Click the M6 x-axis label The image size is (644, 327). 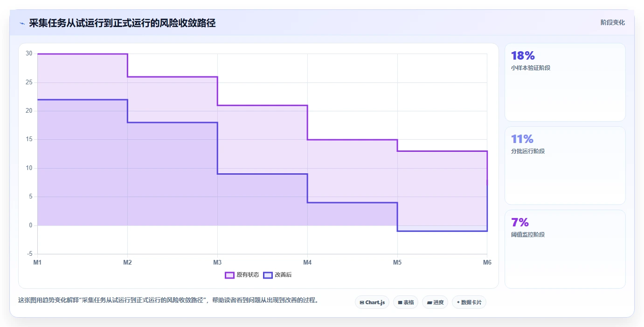tap(487, 262)
